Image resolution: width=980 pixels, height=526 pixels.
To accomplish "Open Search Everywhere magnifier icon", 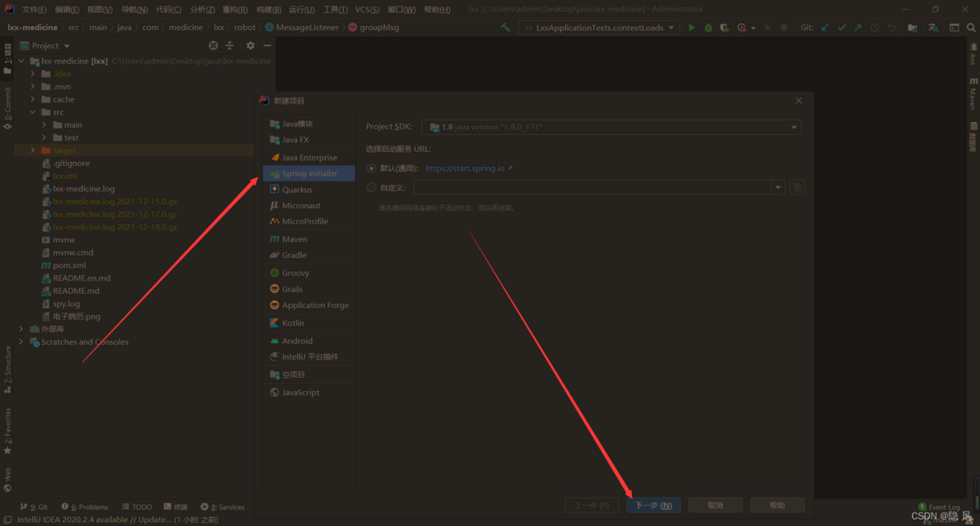I will (x=970, y=28).
